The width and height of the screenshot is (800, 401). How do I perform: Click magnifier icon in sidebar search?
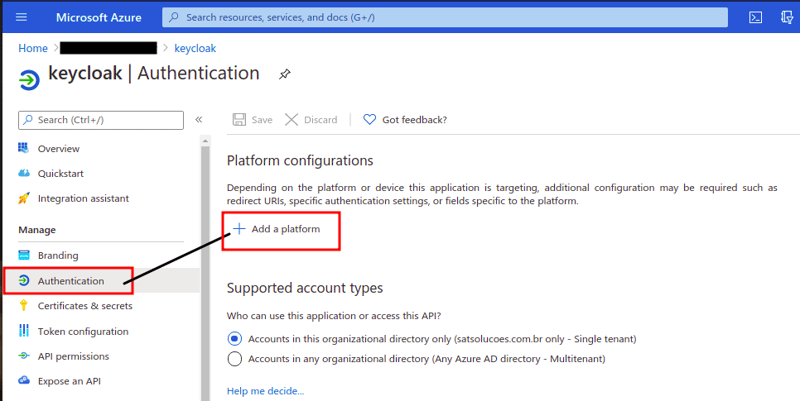[28, 120]
